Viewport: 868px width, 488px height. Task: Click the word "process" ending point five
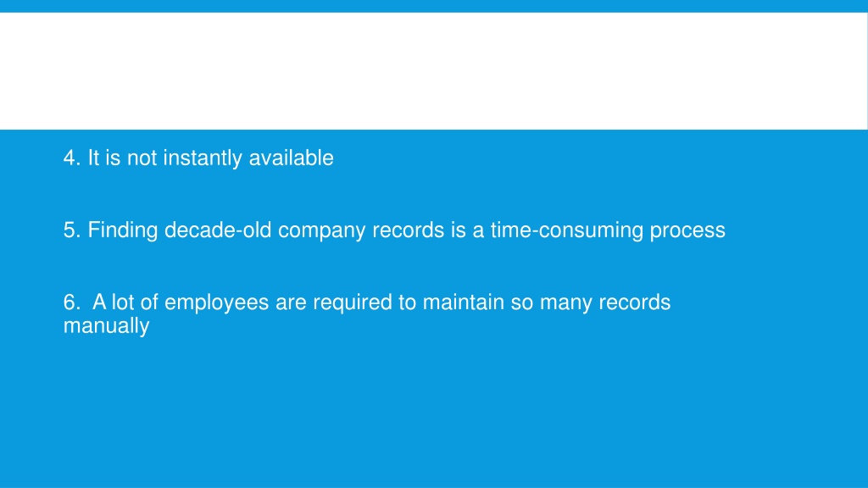click(x=687, y=230)
